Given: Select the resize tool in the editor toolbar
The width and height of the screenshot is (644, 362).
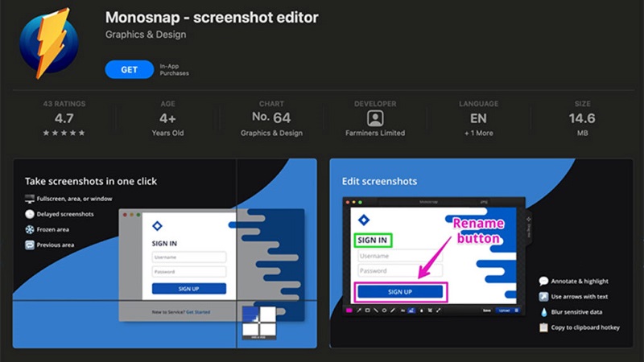Looking at the screenshot, I should pos(438,311).
